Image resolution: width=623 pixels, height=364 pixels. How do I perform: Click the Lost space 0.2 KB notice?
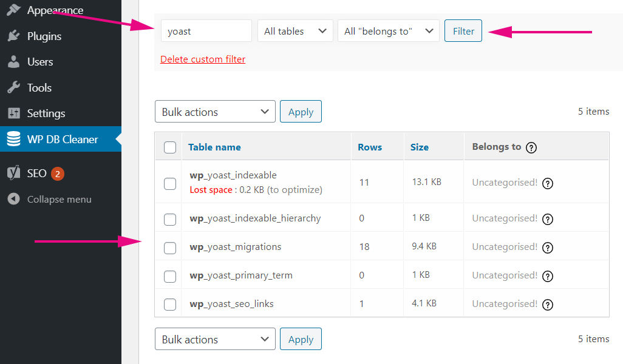(256, 190)
